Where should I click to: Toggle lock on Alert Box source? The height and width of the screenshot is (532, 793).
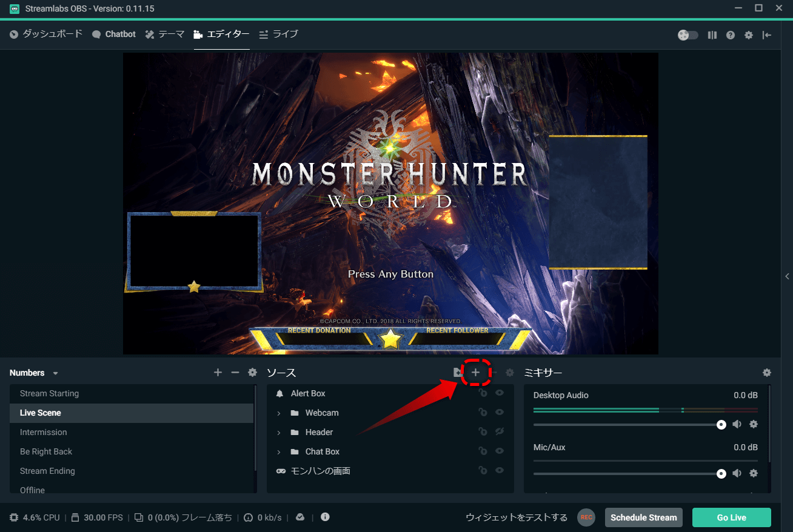tap(483, 393)
